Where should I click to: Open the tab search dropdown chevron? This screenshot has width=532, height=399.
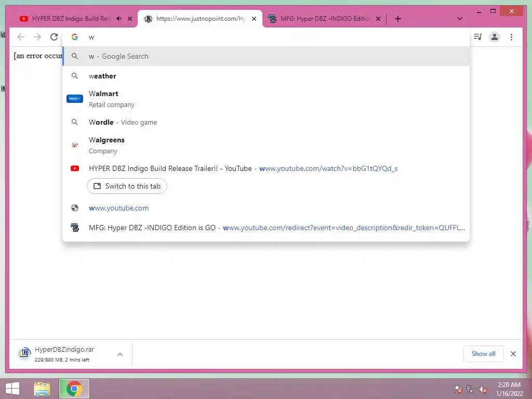(459, 19)
